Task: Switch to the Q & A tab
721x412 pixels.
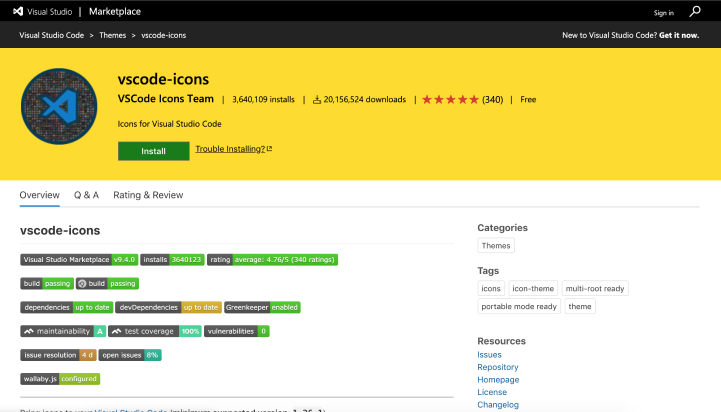Action: point(86,195)
